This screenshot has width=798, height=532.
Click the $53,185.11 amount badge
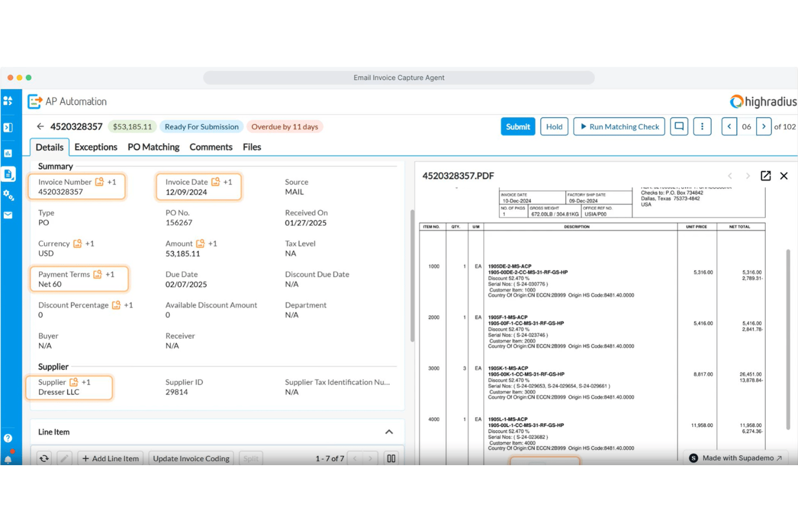(x=132, y=127)
